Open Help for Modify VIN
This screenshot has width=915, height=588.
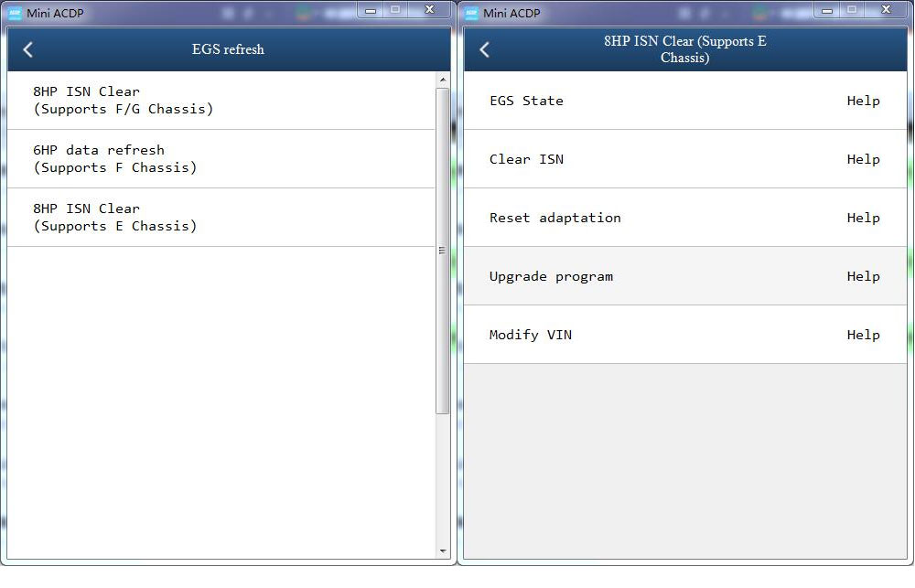tap(863, 335)
